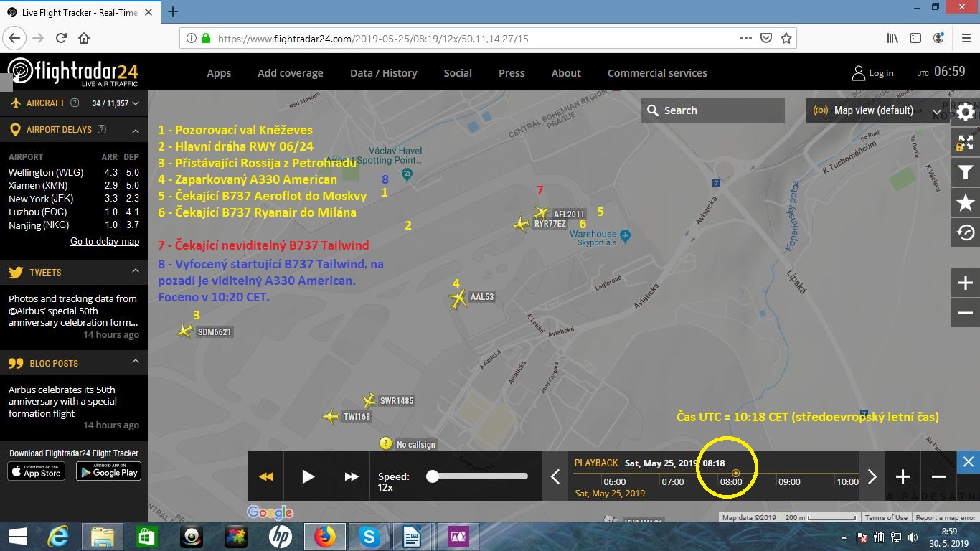Viewport: 980px width, 551px height.
Task: Click the playback timeline position marker
Action: point(735,473)
